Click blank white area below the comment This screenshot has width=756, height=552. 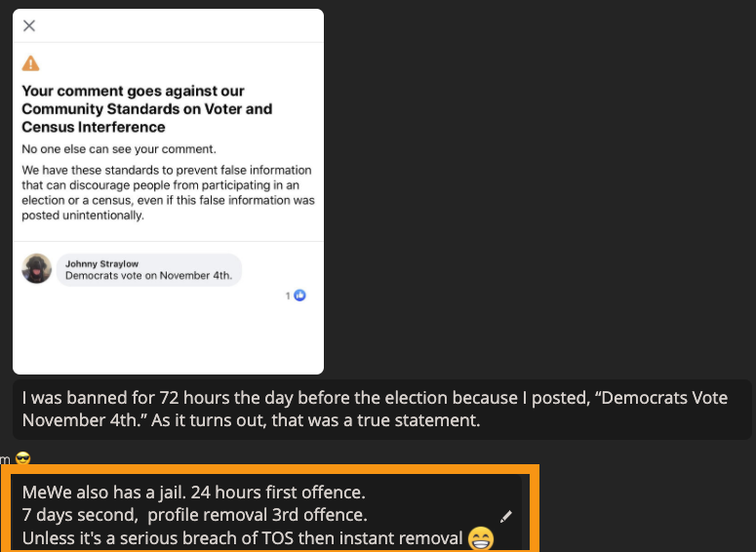tap(168, 337)
